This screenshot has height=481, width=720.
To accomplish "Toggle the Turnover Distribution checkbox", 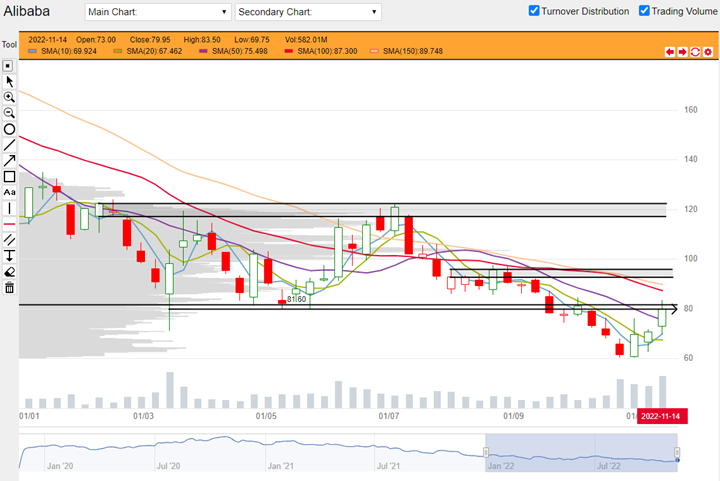I will coord(534,11).
